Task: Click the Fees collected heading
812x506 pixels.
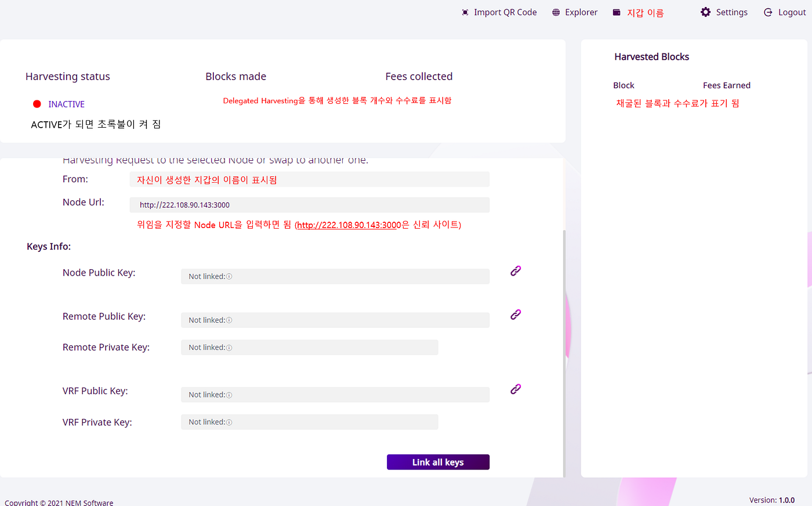Action: coord(419,77)
